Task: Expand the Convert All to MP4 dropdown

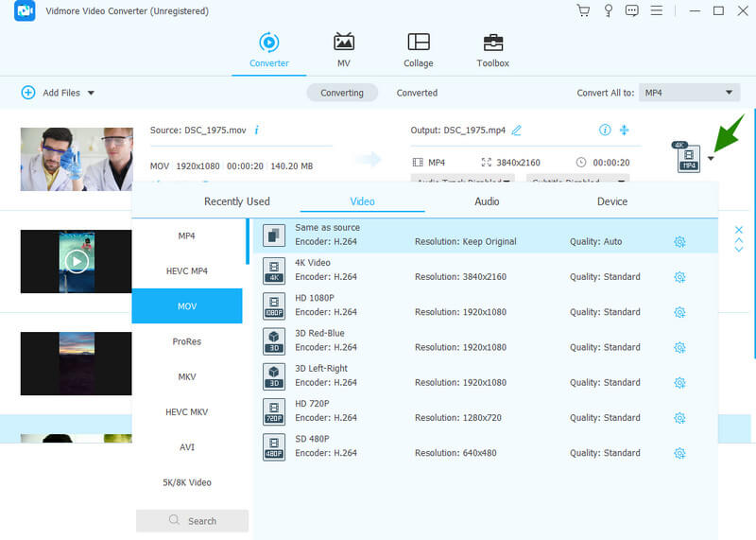Action: tap(688, 93)
